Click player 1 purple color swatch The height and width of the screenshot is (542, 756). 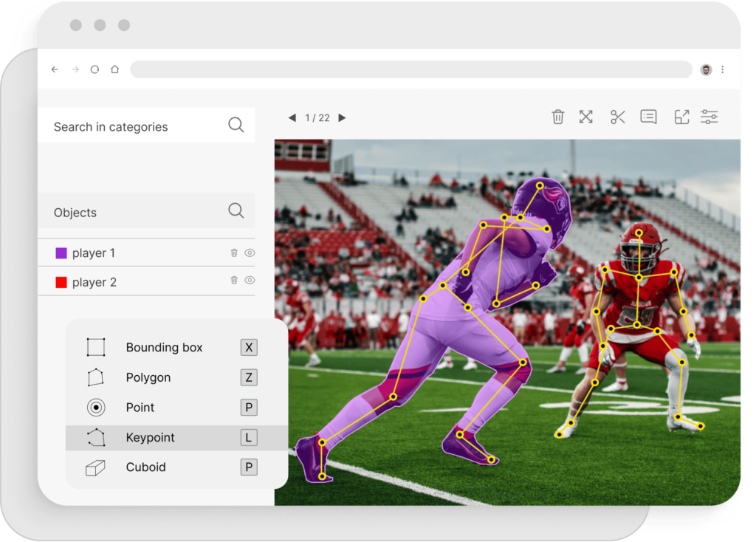[x=61, y=253]
